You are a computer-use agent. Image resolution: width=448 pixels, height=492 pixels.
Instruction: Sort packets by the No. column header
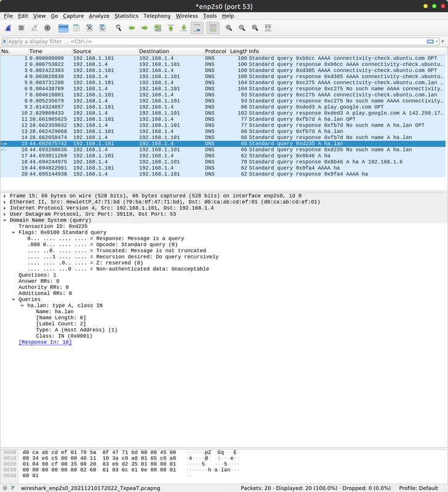14,51
